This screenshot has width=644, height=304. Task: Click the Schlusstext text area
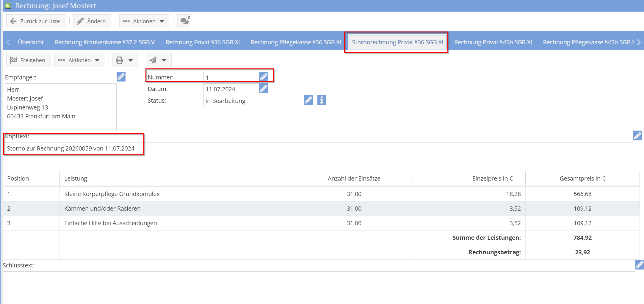point(319,284)
